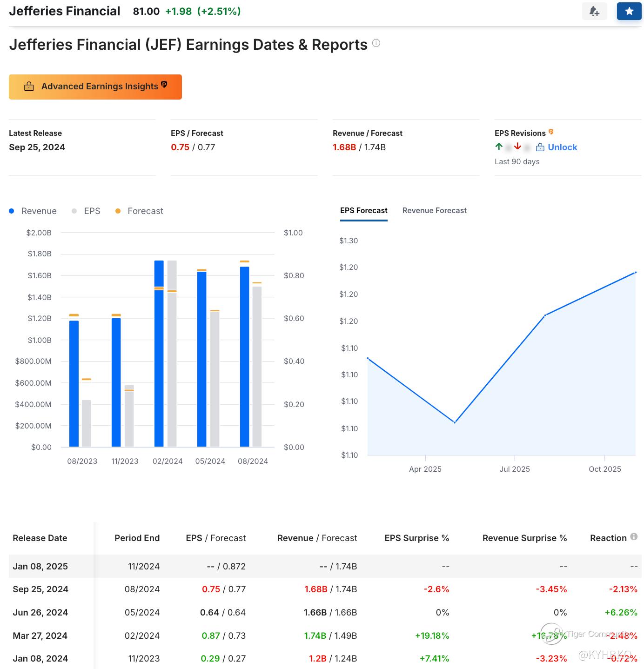644x669 pixels.
Task: Click info icon beside Earnings Dates title
Action: [376, 43]
